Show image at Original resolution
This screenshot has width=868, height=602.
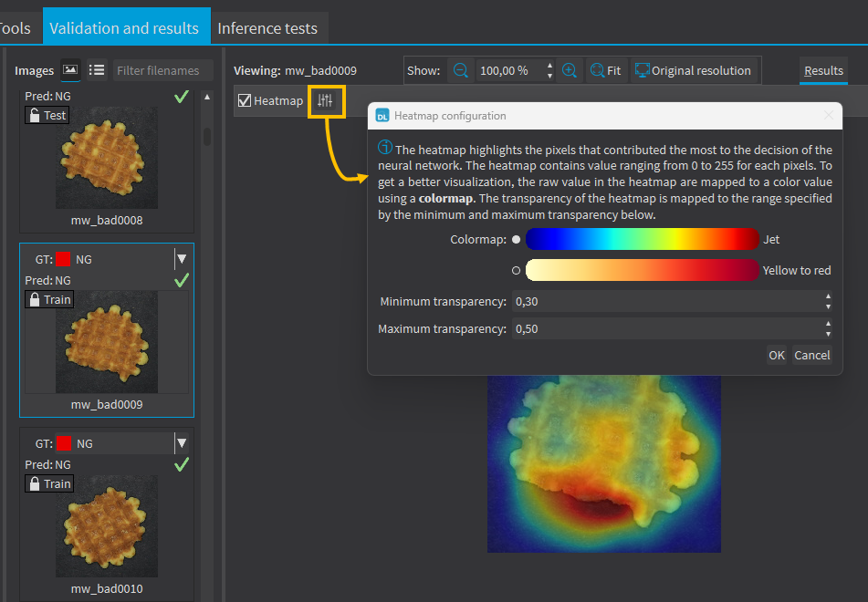[x=693, y=70]
